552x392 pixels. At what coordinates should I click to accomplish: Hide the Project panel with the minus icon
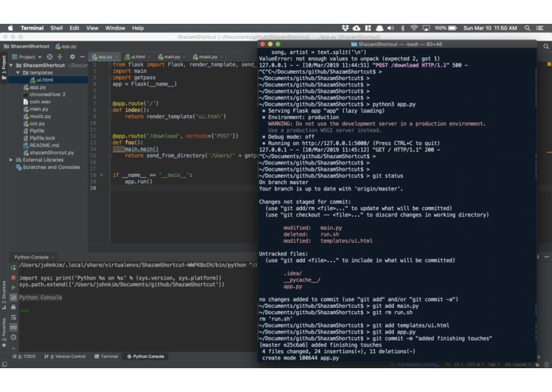pos(83,56)
